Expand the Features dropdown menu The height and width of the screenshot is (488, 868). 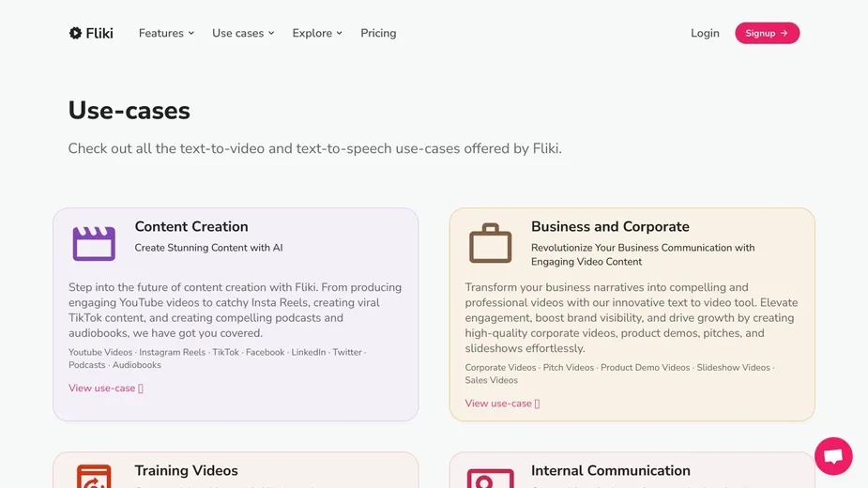(x=167, y=33)
